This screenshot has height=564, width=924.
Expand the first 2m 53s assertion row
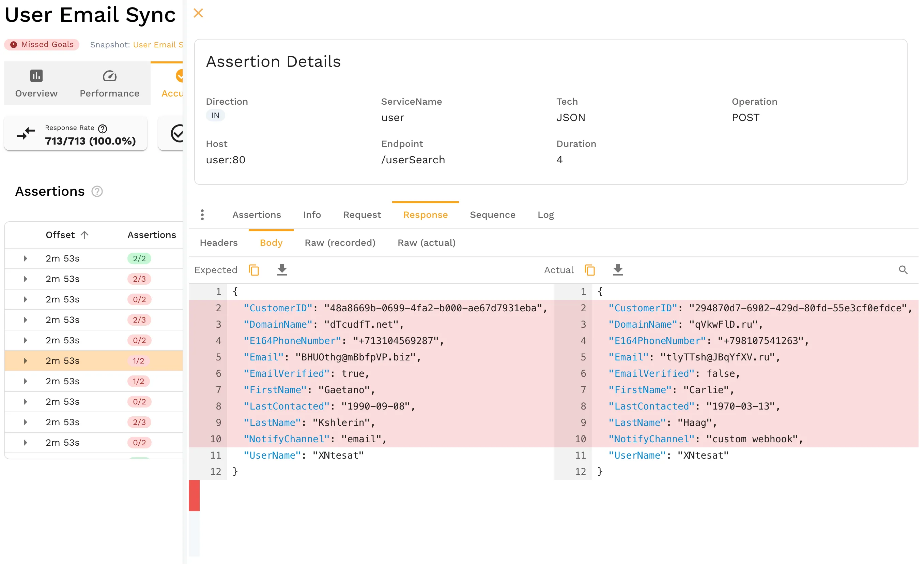coord(25,258)
